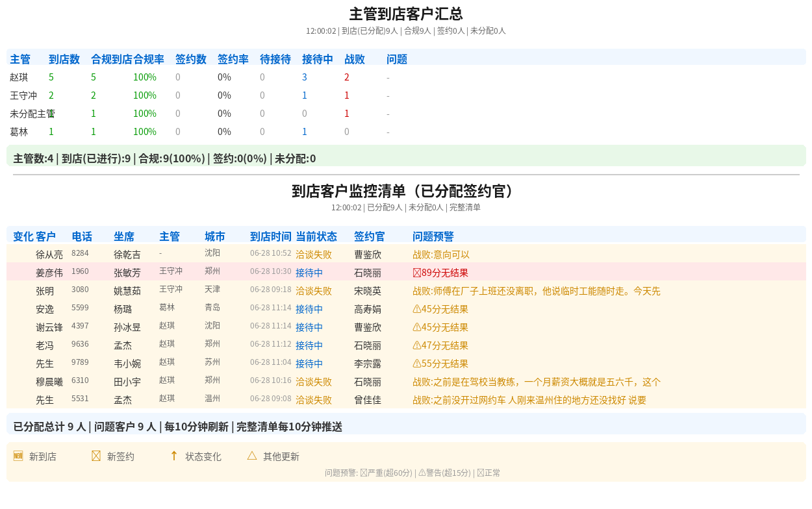The image size is (812, 509).
Task: Select customer 安逸
Action: coord(45,309)
